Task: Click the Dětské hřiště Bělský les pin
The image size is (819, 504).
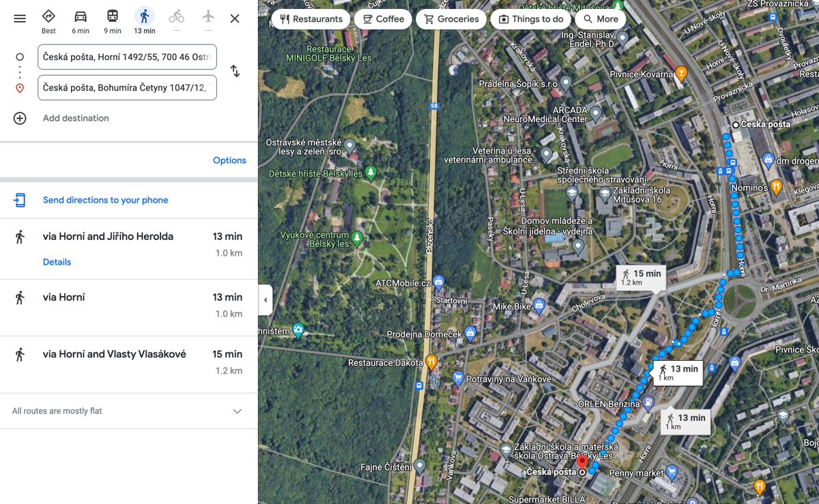Action: click(371, 173)
